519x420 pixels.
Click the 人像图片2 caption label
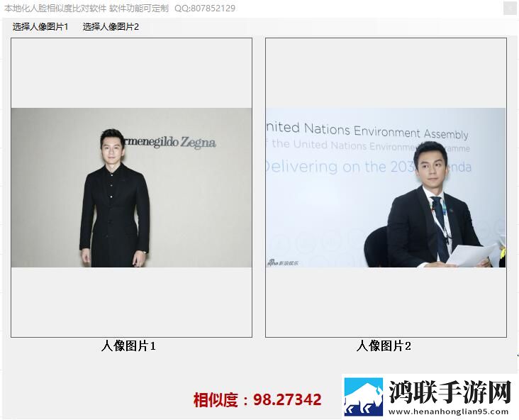384,346
